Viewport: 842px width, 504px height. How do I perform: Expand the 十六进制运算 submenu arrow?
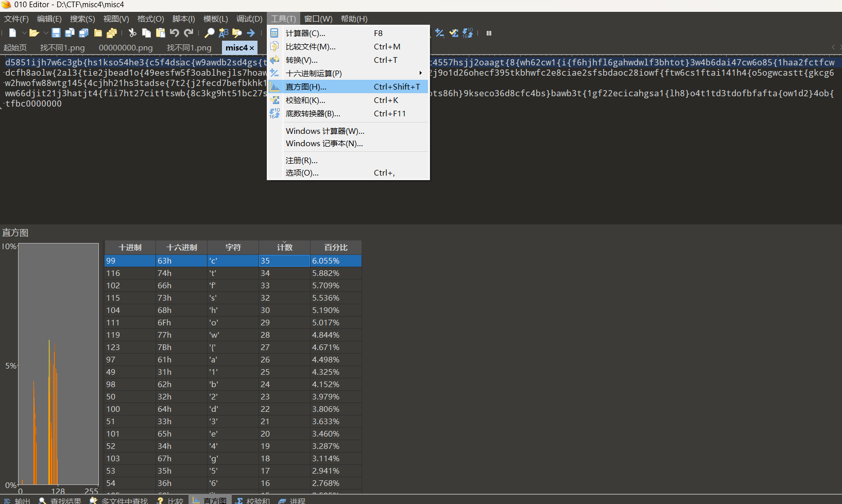pyautogui.click(x=421, y=73)
